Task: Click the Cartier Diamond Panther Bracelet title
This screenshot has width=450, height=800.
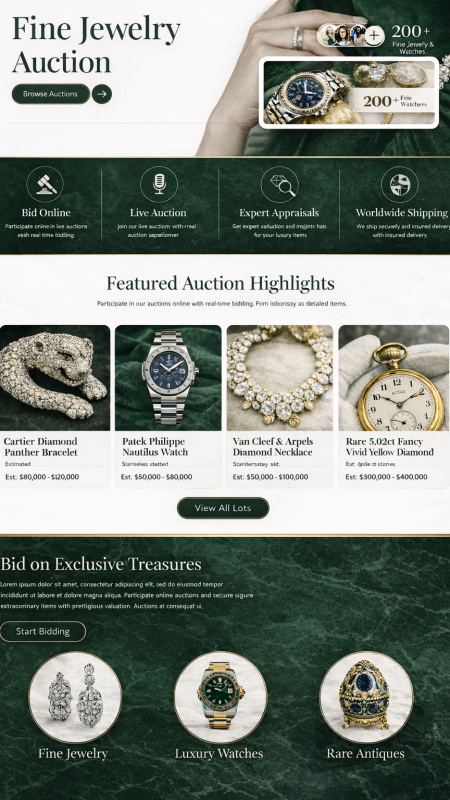Action: [x=41, y=446]
